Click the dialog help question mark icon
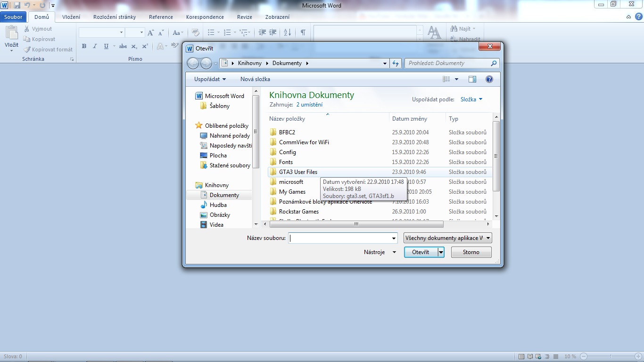This screenshot has width=644, height=362. click(489, 79)
